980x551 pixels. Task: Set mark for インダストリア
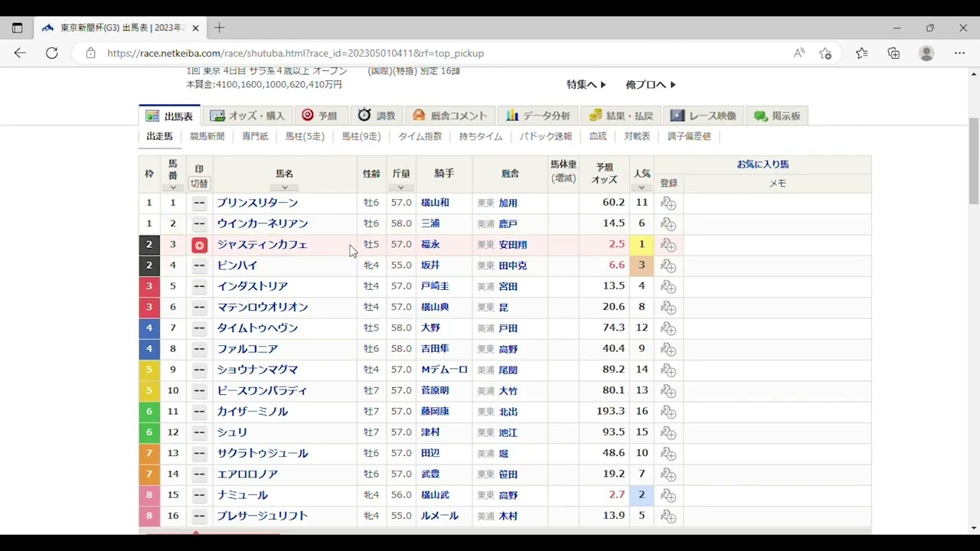pyautogui.click(x=199, y=286)
